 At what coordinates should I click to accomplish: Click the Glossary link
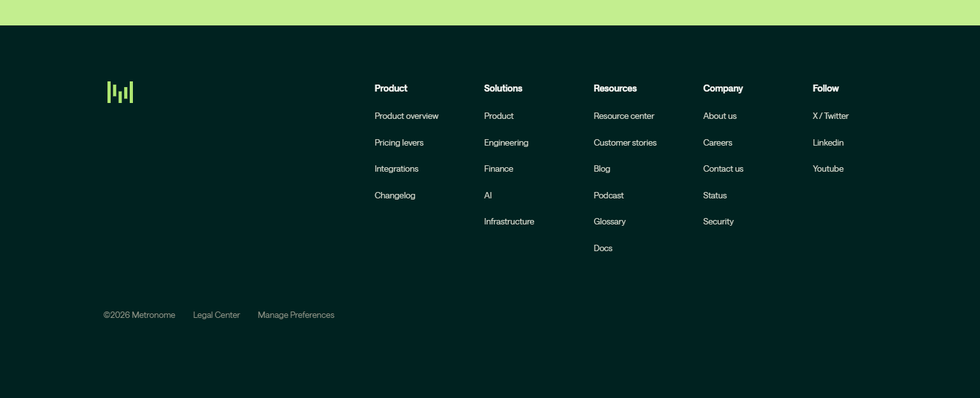(610, 221)
